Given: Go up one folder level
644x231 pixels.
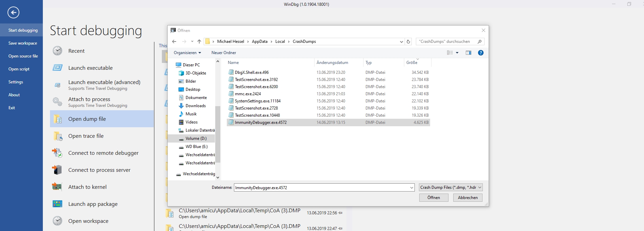Looking at the screenshot, I should point(199,42).
